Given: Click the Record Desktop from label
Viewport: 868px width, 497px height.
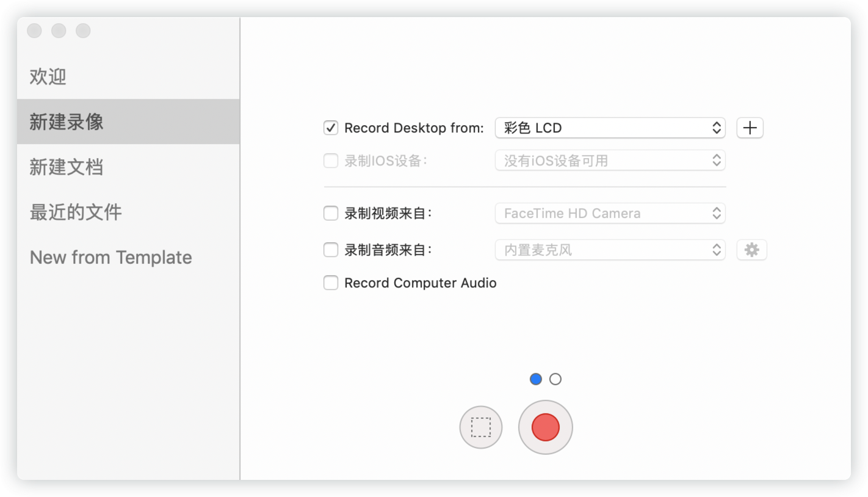Looking at the screenshot, I should [x=414, y=128].
